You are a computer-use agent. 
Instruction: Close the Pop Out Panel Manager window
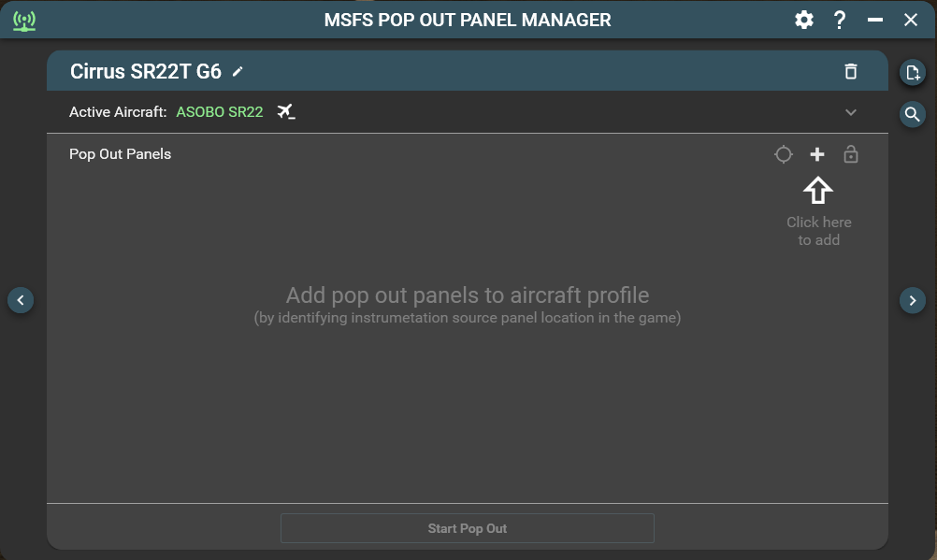tap(911, 20)
